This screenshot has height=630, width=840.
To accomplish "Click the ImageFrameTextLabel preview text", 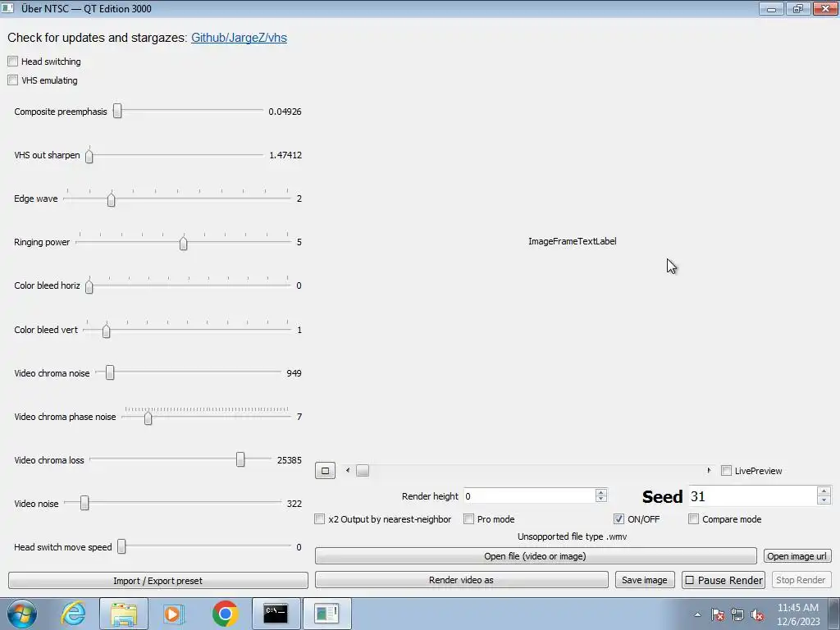I will tap(572, 241).
